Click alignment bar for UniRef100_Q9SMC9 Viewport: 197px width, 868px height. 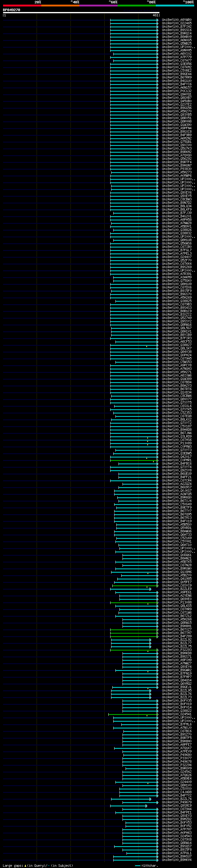pyautogui.click(x=129, y=806)
